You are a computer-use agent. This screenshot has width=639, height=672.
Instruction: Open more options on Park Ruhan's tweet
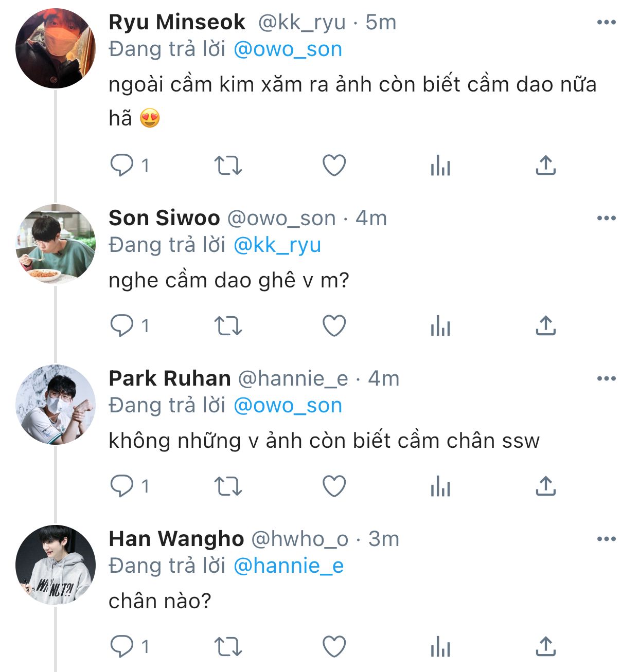pyautogui.click(x=606, y=378)
